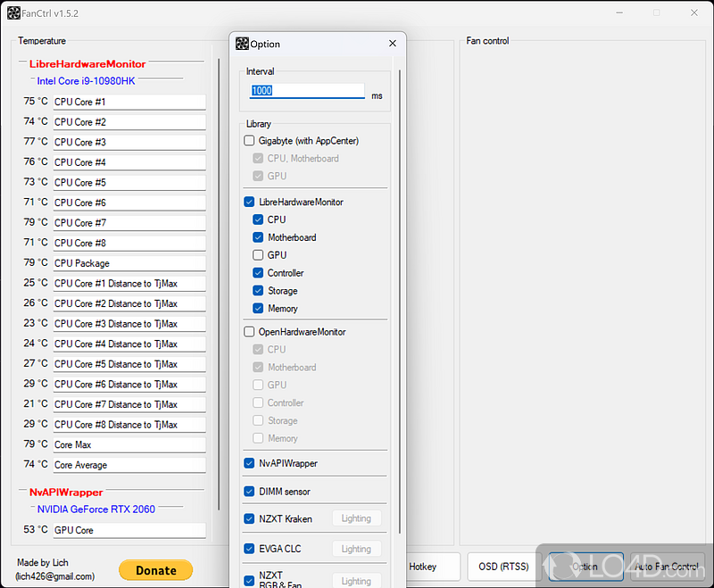This screenshot has width=714, height=588.
Task: Uncheck CPU under LibreHardwareMonitor
Action: tap(258, 219)
